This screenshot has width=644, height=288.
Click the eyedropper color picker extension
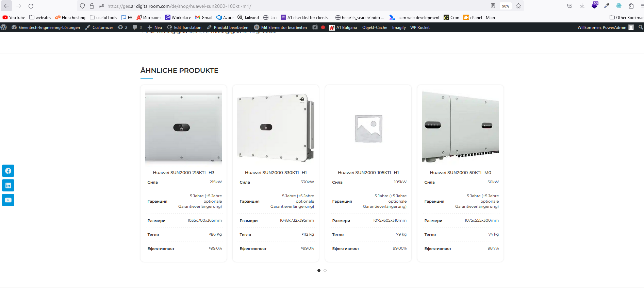(607, 6)
